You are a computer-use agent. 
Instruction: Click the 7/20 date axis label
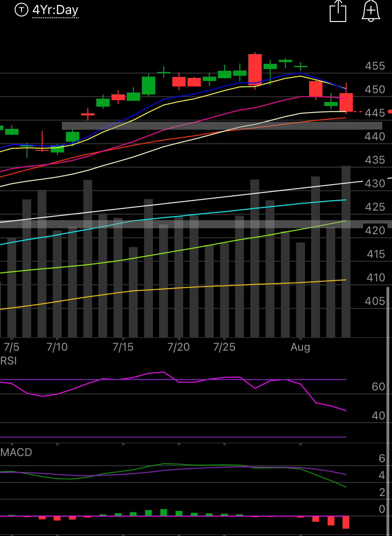(x=179, y=347)
